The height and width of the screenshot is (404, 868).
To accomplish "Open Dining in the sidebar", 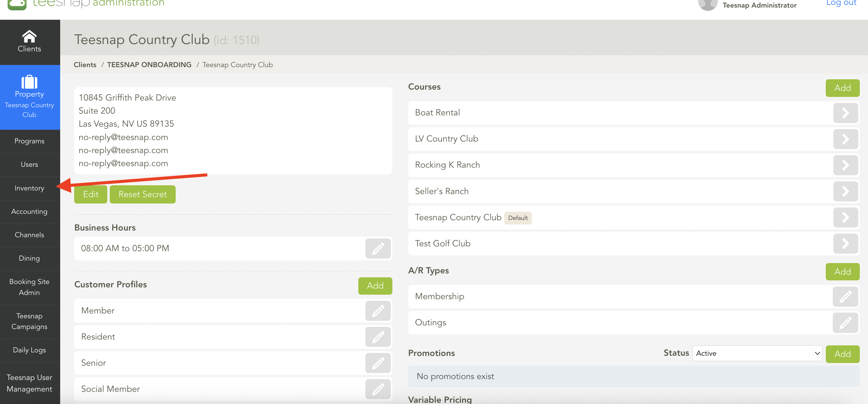I will pos(29,258).
